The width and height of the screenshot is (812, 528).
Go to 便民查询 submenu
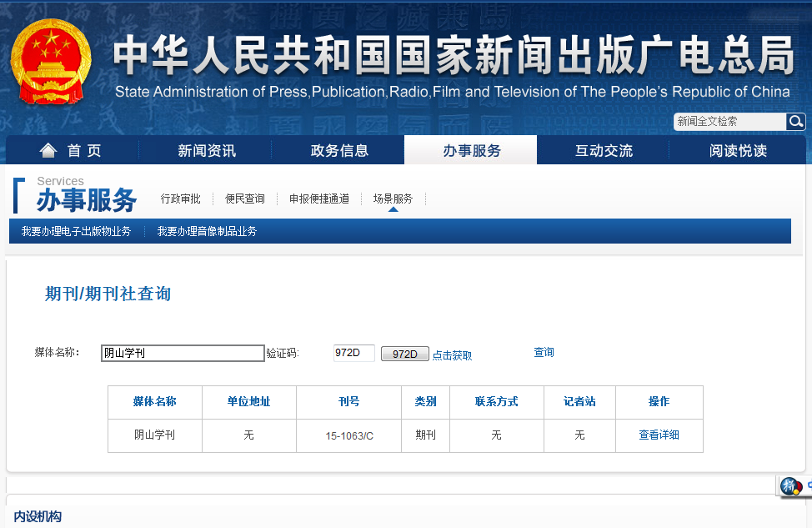point(244,199)
